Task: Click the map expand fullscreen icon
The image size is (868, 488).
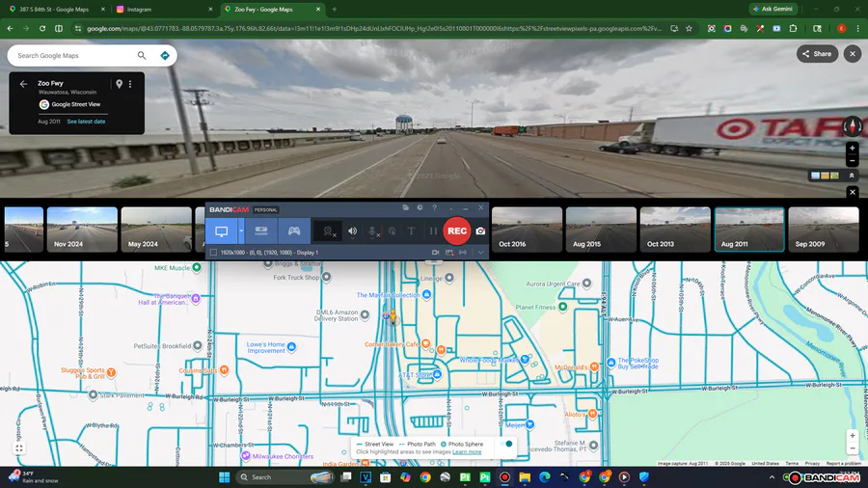Action: [x=19, y=448]
